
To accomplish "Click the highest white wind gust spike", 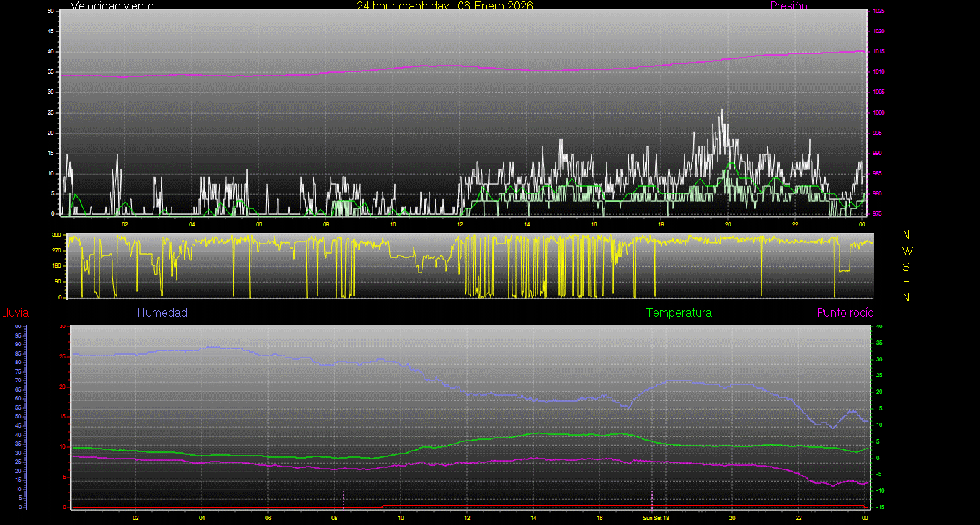I will coord(721,110).
